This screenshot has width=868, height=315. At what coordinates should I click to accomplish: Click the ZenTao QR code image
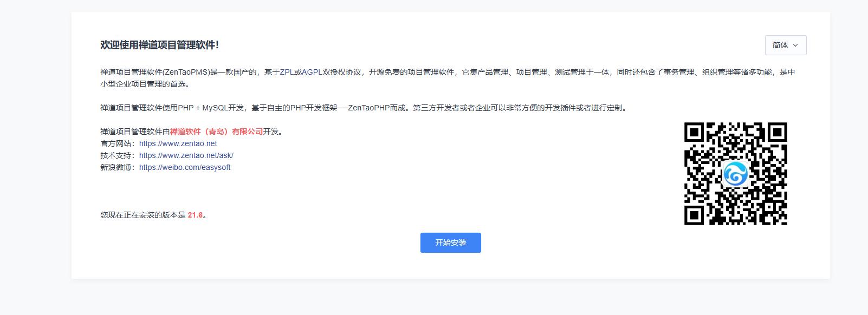pyautogui.click(x=735, y=174)
